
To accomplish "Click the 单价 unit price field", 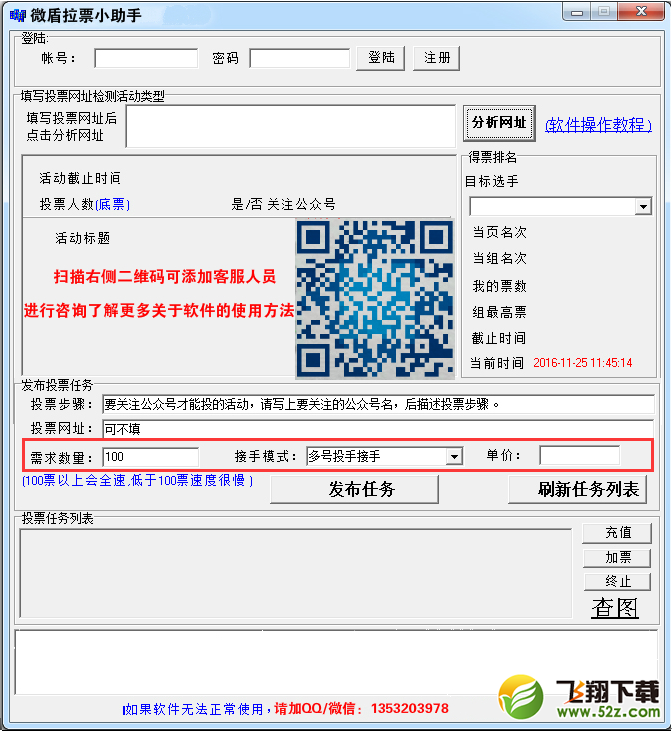I will [580, 455].
